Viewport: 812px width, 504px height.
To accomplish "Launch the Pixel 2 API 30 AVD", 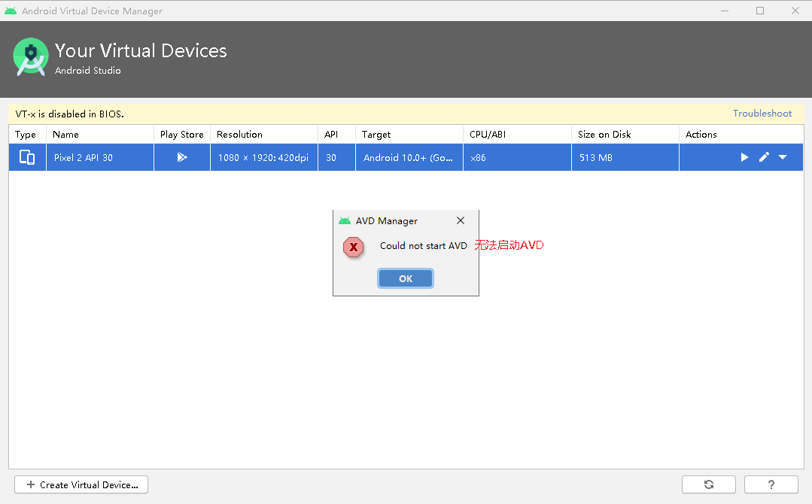I will click(x=744, y=157).
